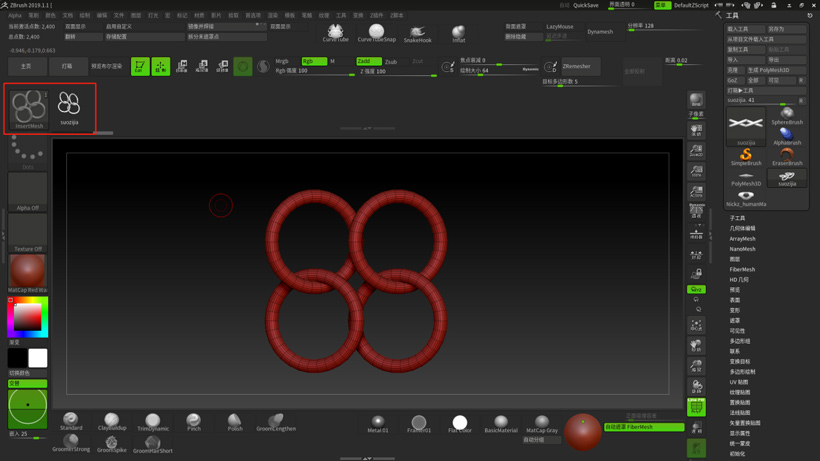820x461 pixels.
Task: Enable LazyMouse
Action: (560, 27)
